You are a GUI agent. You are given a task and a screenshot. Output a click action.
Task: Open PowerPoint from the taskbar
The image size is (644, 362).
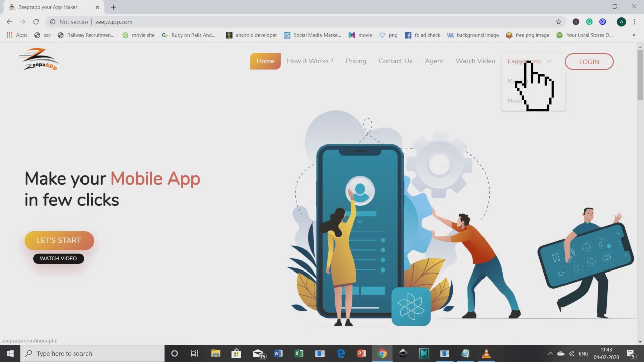coord(361,353)
